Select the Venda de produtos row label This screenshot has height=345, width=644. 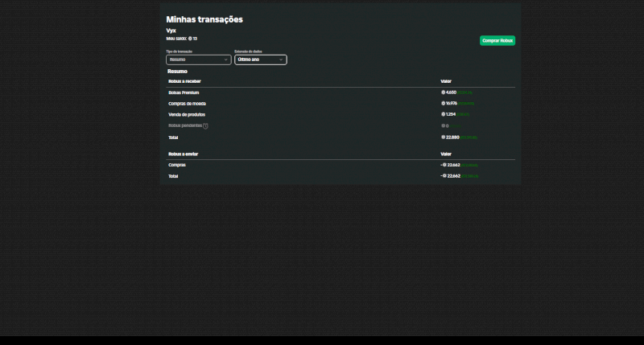click(187, 115)
